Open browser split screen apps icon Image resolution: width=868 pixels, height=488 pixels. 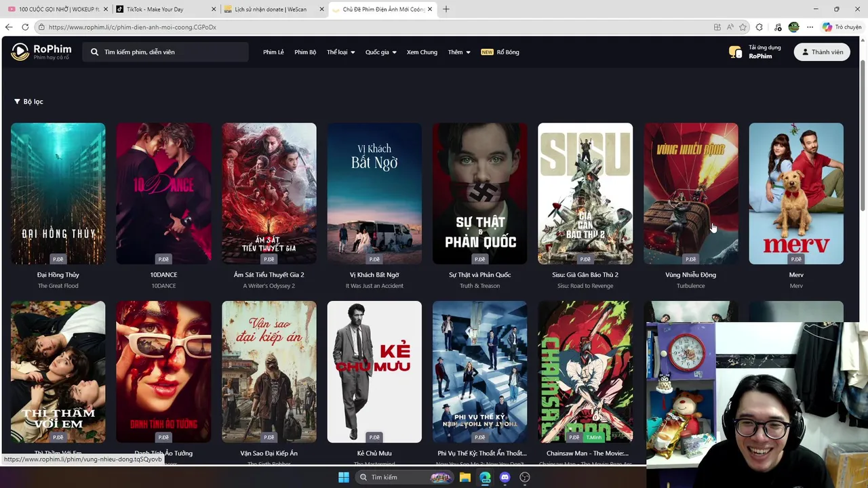click(x=717, y=27)
